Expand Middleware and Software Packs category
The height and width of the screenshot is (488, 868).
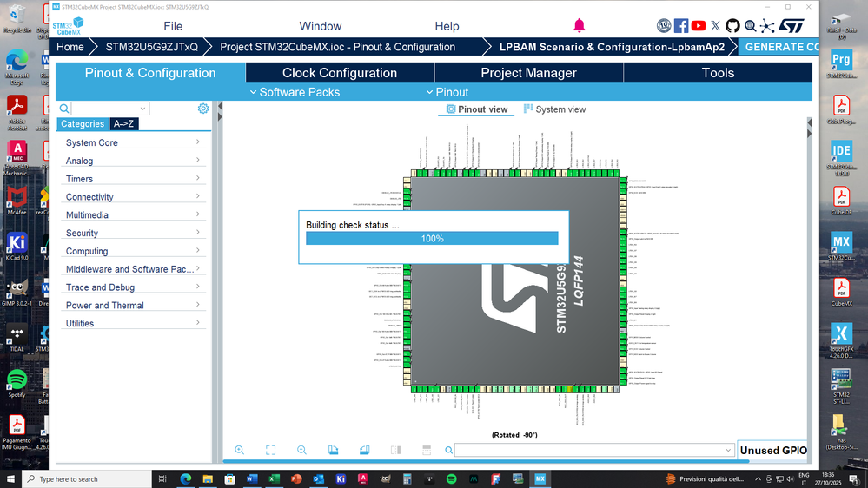pos(133,269)
